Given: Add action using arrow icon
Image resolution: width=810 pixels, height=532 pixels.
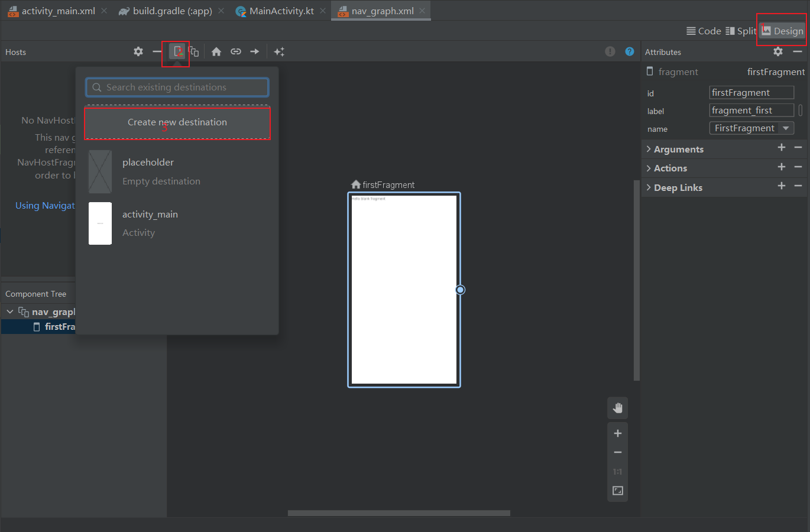Looking at the screenshot, I should 255,51.
